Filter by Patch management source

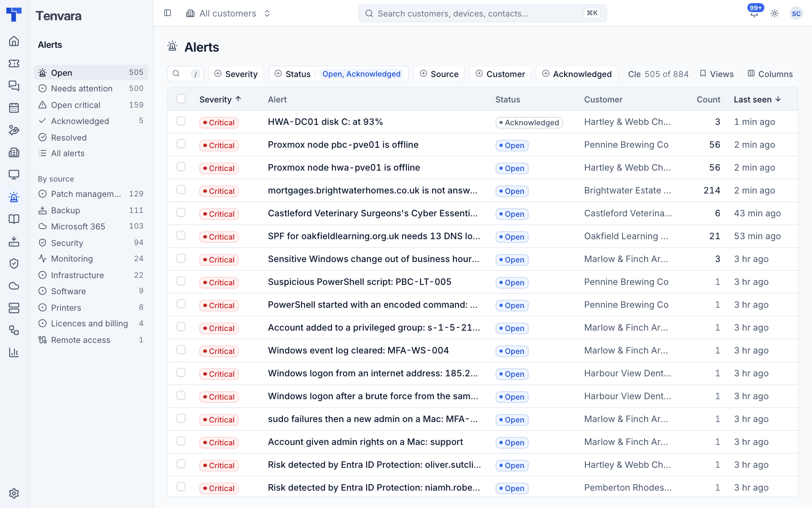(x=91, y=194)
